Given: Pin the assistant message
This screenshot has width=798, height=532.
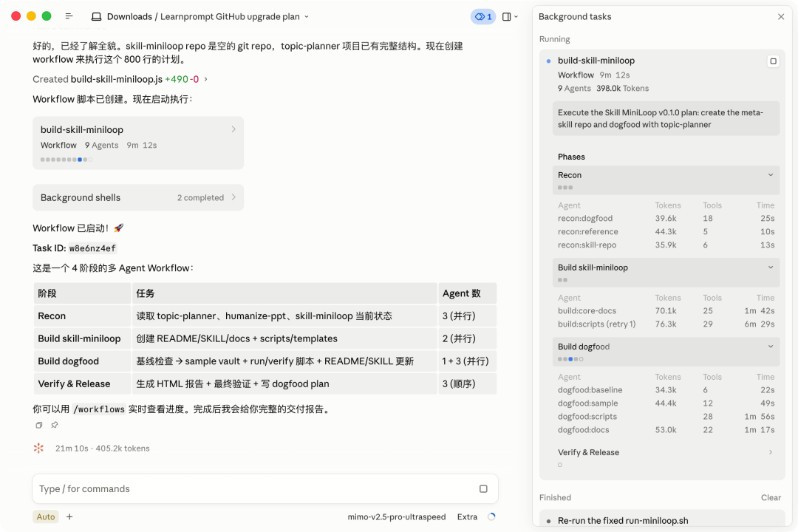Looking at the screenshot, I should 55,425.
